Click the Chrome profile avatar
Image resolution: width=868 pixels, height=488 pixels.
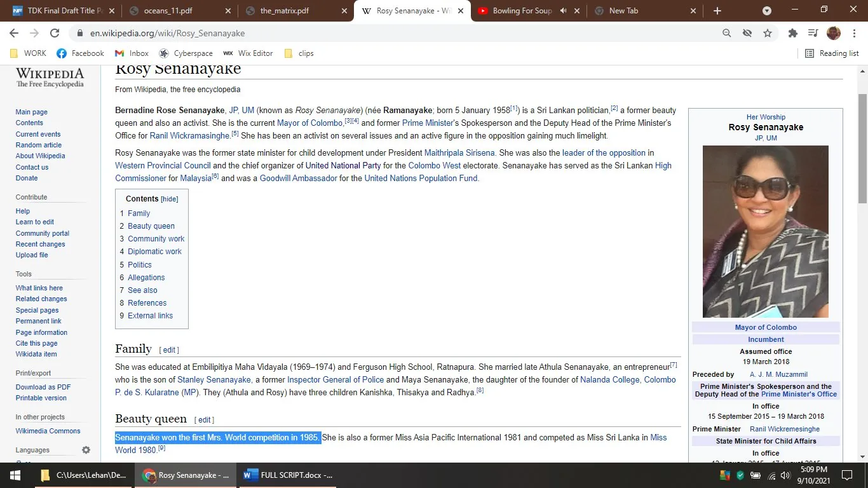click(833, 33)
